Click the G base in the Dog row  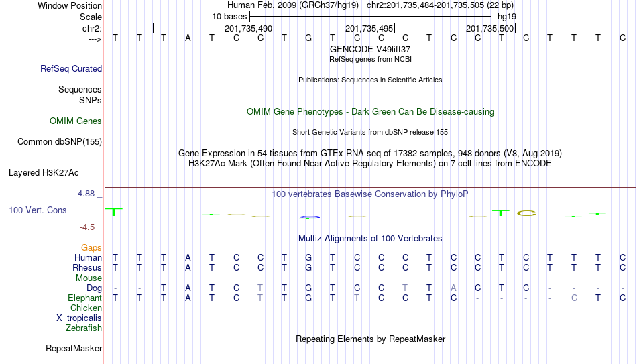coord(308,288)
